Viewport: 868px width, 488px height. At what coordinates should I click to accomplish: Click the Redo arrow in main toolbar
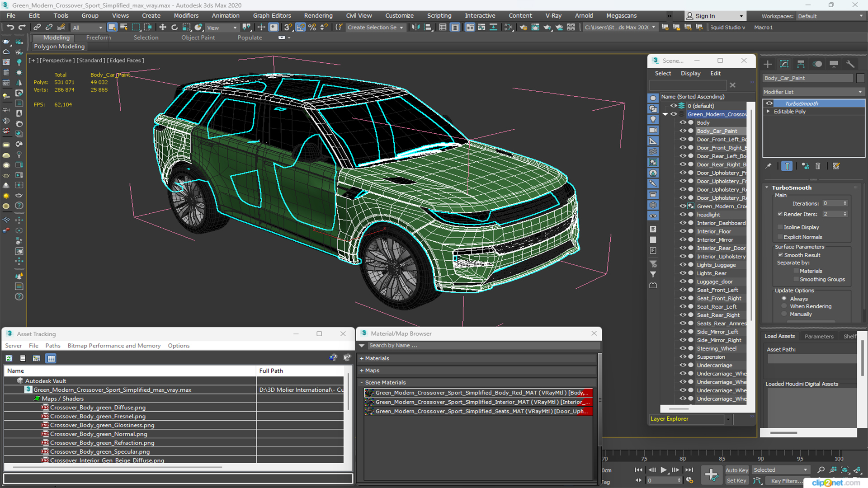point(22,27)
